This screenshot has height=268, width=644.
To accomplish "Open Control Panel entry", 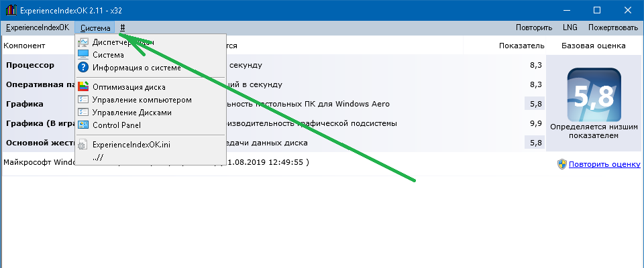I will (150, 125).
